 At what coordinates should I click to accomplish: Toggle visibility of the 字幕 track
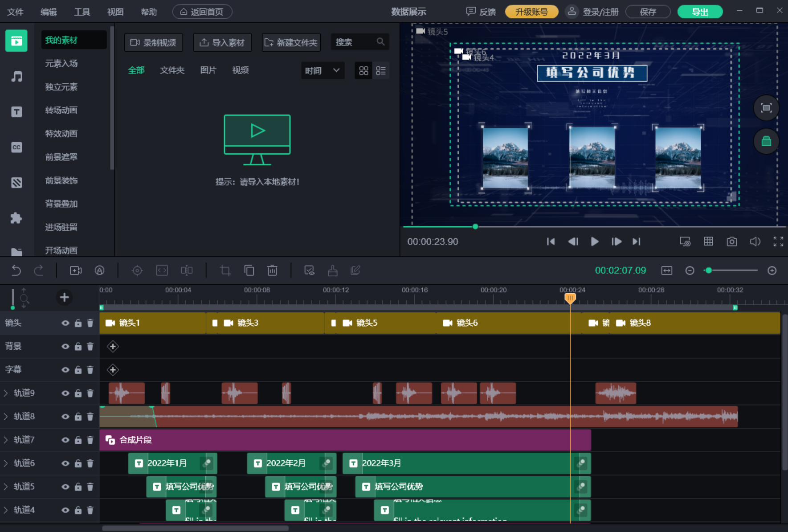(65, 370)
